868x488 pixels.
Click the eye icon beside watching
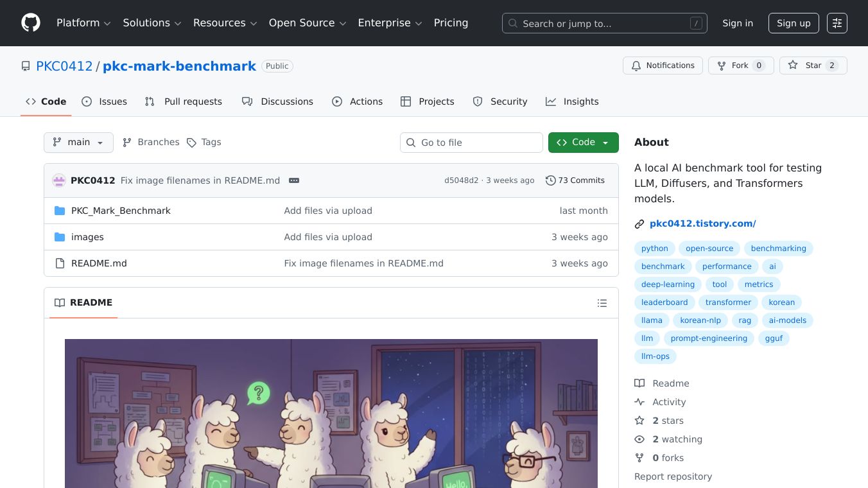(x=639, y=439)
